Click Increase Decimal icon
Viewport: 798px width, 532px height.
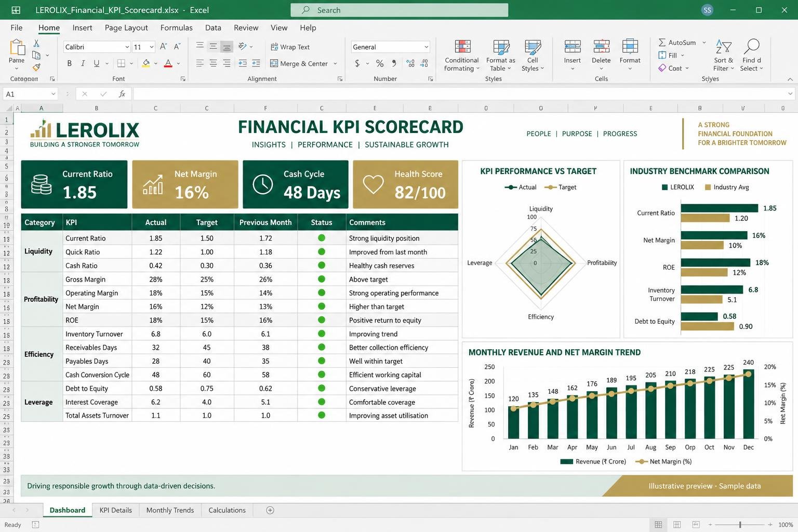click(410, 63)
